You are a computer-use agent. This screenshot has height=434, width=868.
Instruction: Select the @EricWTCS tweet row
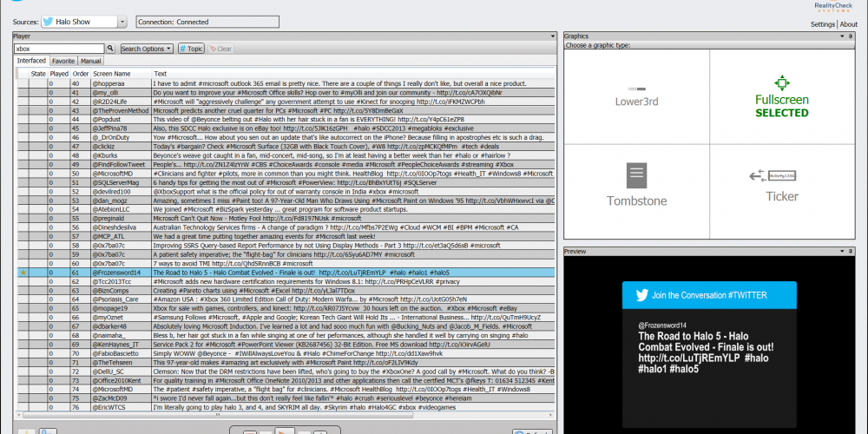[x=286, y=407]
